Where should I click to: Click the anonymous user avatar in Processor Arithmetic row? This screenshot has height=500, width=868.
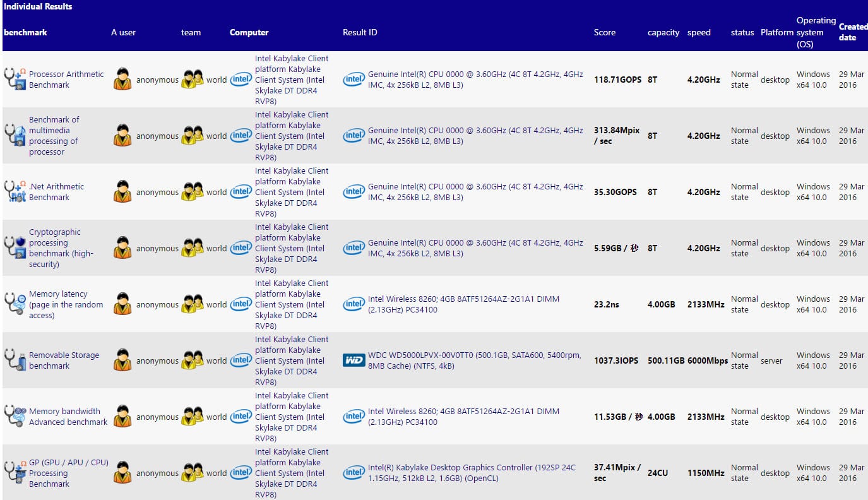point(122,80)
